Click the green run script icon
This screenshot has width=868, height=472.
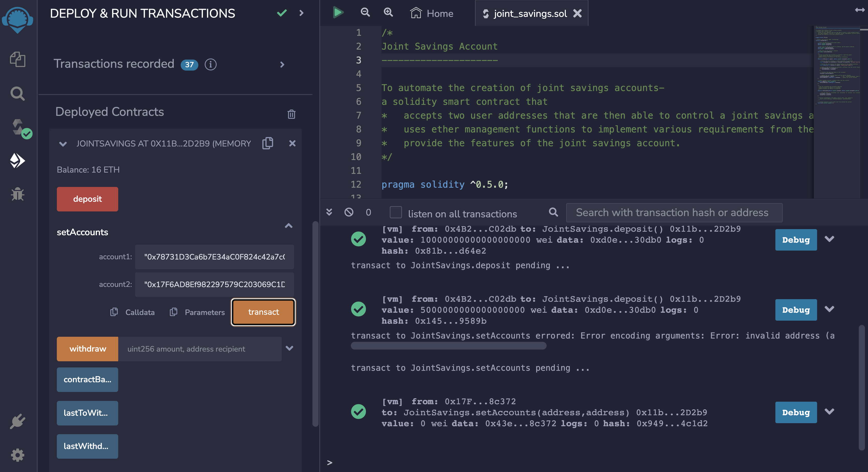(x=338, y=13)
